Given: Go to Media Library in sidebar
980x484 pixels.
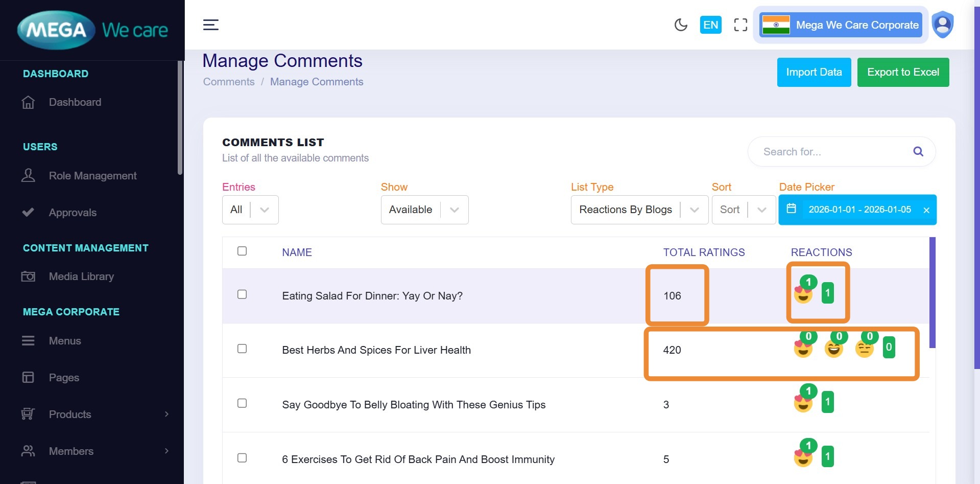Looking at the screenshot, I should coord(81,276).
